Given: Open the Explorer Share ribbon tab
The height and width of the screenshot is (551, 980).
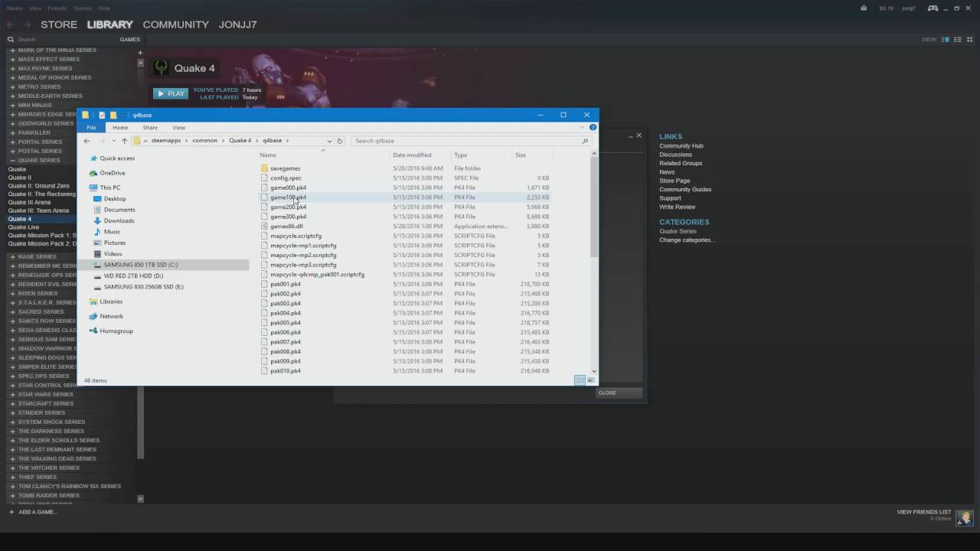Looking at the screenshot, I should tap(150, 127).
